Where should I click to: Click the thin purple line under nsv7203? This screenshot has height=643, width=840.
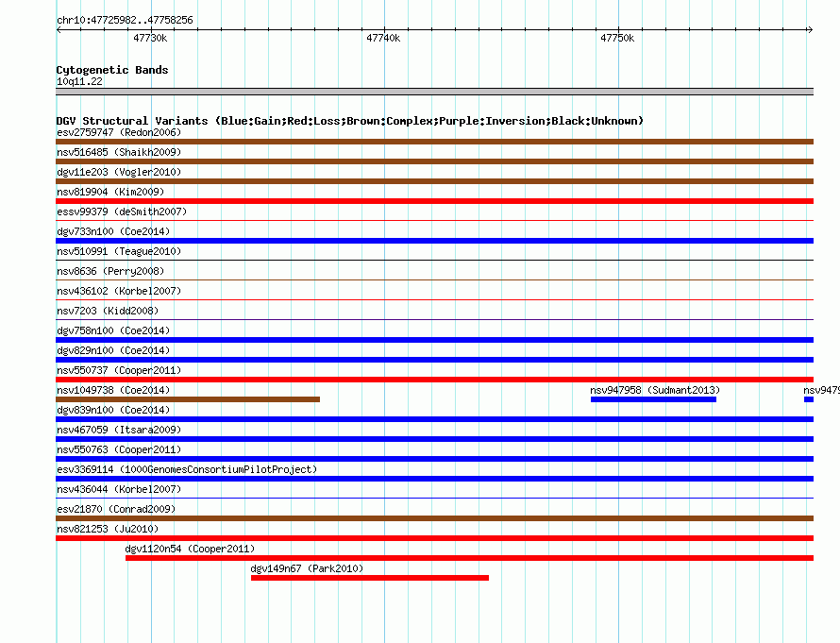click(x=434, y=320)
